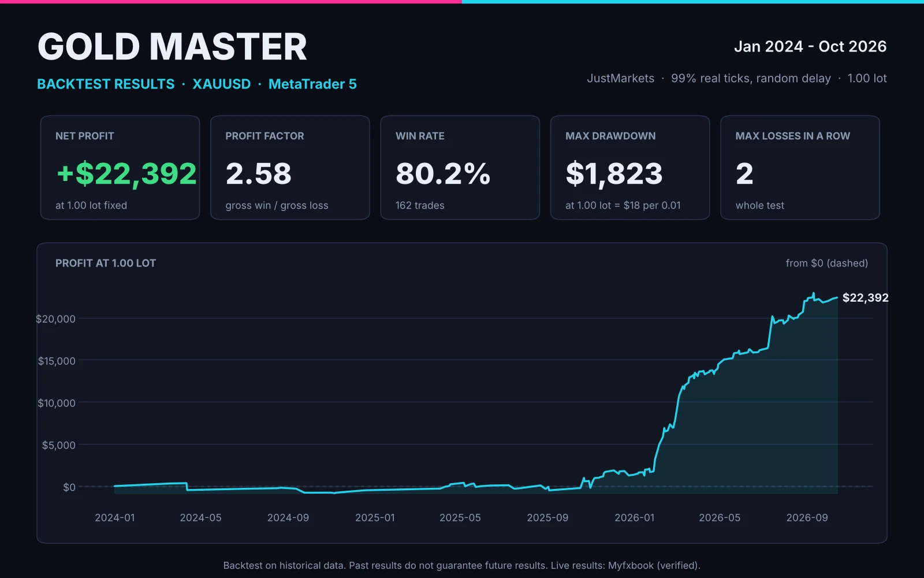Select the Jan 2024 - Oct 2026 date range
924x578 pixels.
[x=810, y=46]
